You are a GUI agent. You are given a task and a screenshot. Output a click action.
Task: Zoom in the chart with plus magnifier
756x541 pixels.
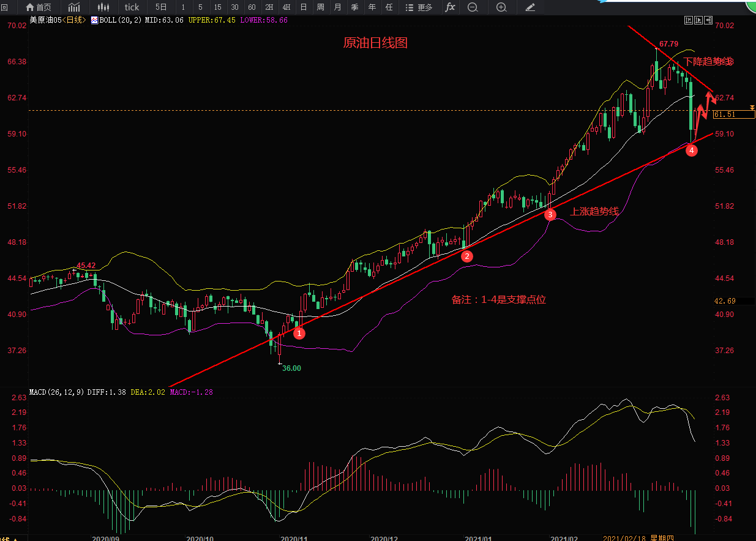point(501,7)
